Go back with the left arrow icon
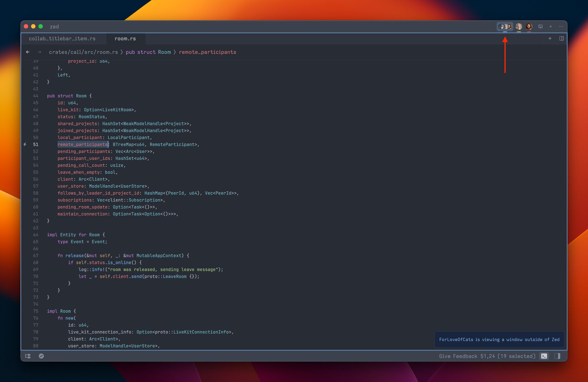Screen dimensions: 588x382 pos(28,52)
